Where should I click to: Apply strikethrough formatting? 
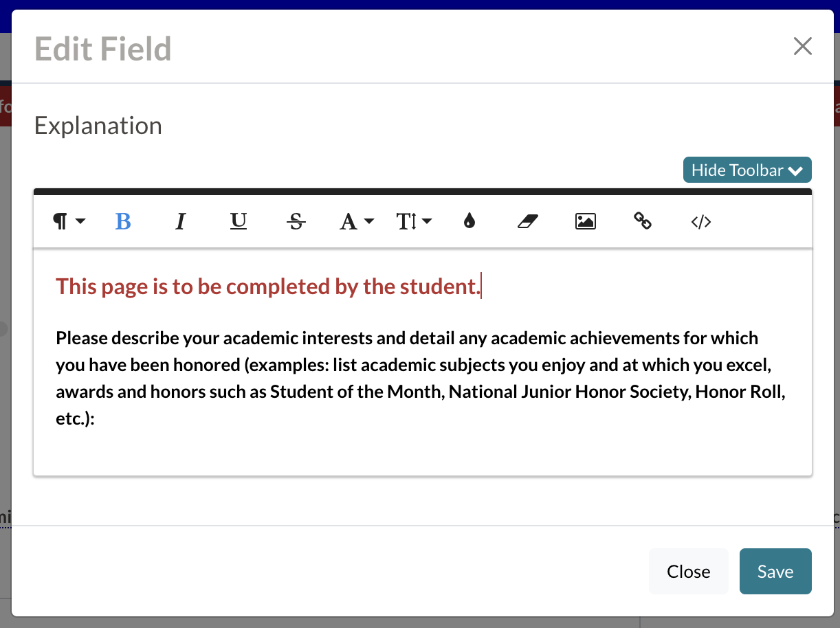tap(296, 221)
